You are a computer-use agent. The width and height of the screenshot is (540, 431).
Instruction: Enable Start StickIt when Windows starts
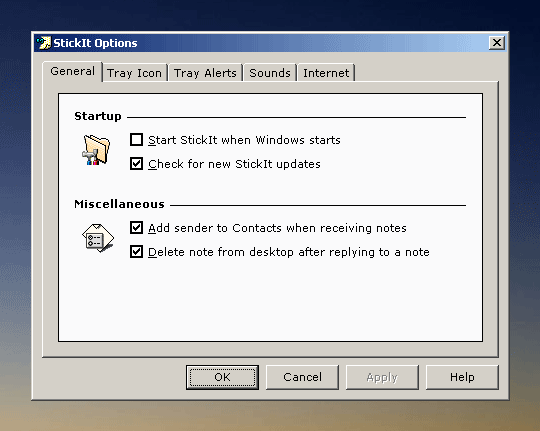click(x=136, y=140)
